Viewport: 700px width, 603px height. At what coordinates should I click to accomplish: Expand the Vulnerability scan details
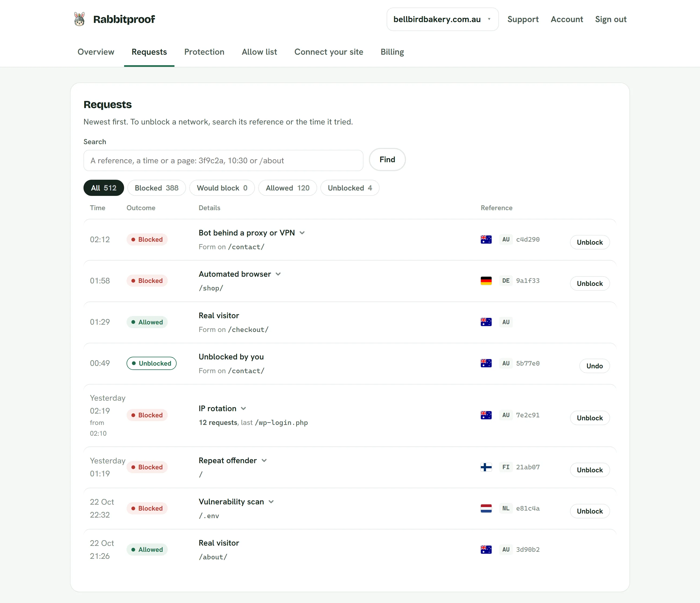[271, 502]
